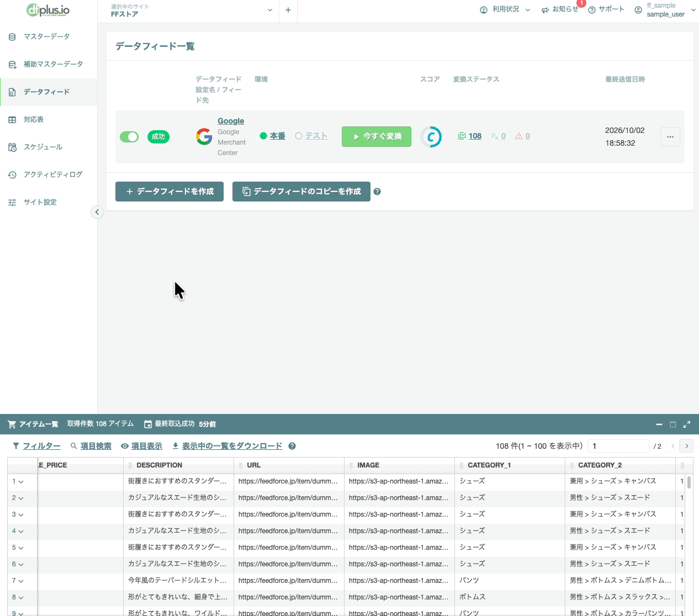
Task: Collapse the sidebar with the chevron button
Action: [x=97, y=212]
